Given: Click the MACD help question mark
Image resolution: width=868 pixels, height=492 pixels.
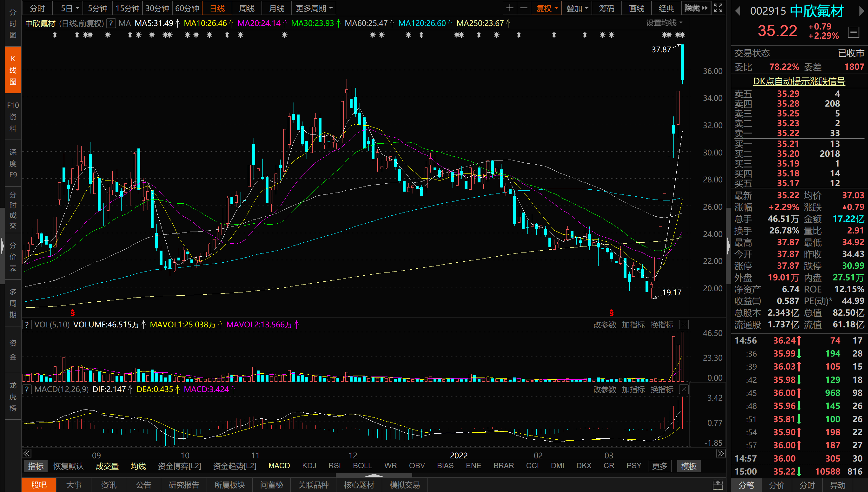Looking at the screenshot, I should point(27,390).
